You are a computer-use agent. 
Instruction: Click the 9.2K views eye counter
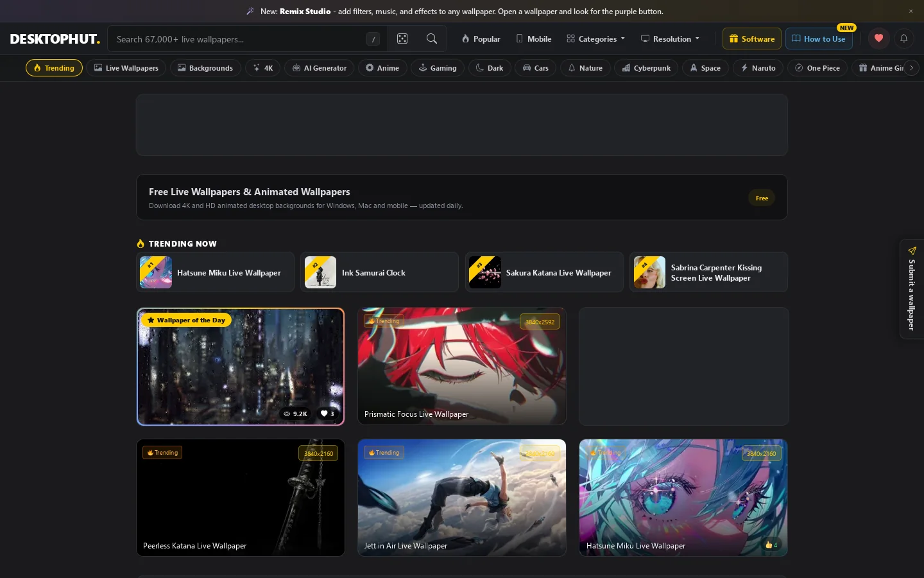pos(295,414)
